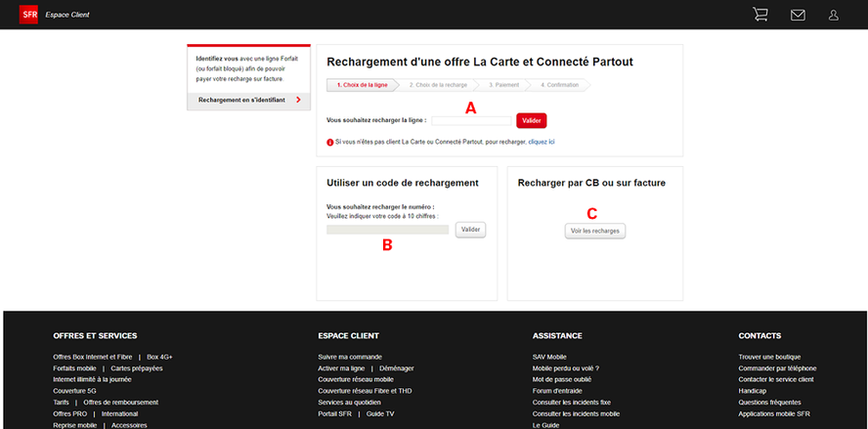Screen dimensions: 868x429
Task: Click the SFR logo
Action: [28, 15]
